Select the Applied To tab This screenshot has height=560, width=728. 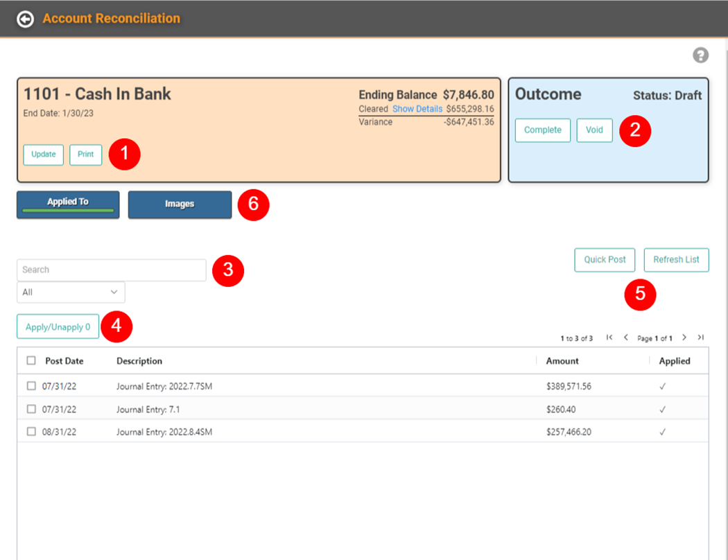click(x=68, y=204)
